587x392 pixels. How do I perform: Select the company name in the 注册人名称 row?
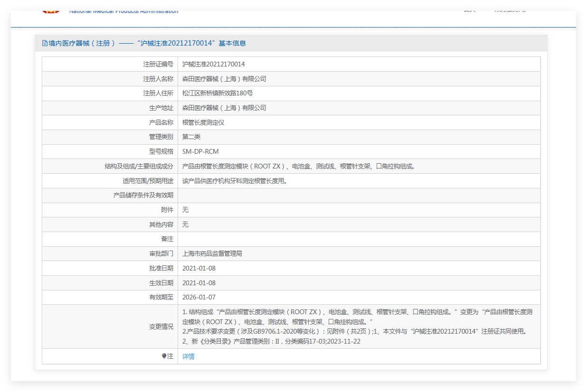click(x=224, y=79)
